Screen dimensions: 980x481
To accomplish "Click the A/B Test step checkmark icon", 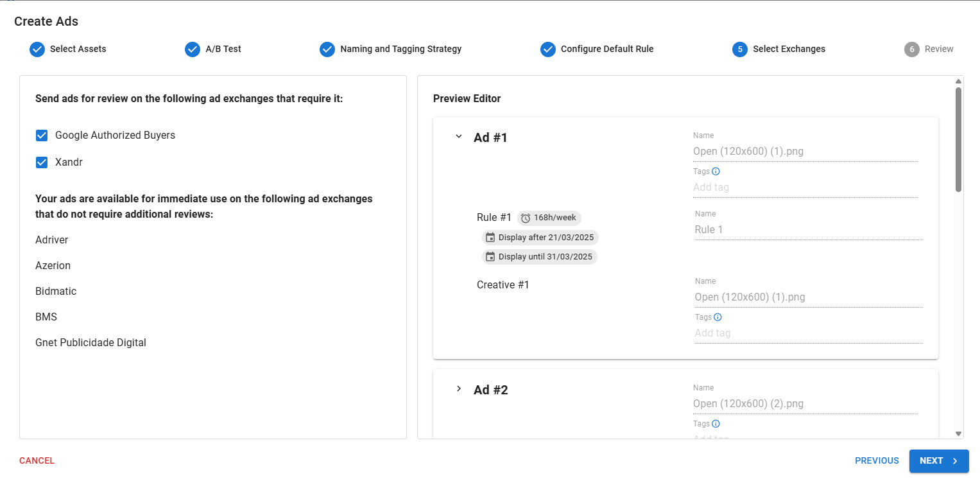I will [x=193, y=49].
